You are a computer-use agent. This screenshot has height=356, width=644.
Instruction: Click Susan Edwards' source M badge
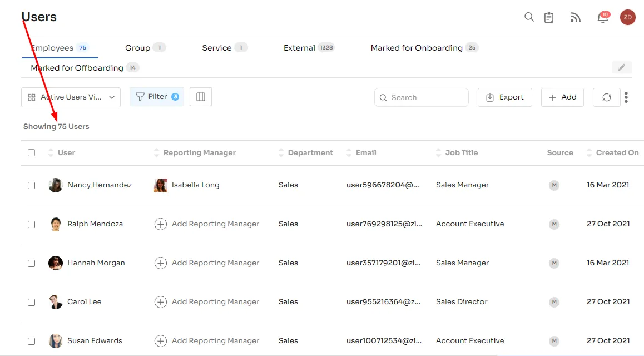tap(554, 341)
